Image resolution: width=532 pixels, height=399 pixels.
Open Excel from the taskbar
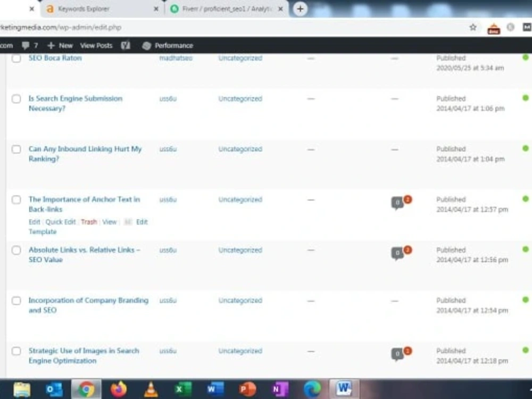click(183, 389)
